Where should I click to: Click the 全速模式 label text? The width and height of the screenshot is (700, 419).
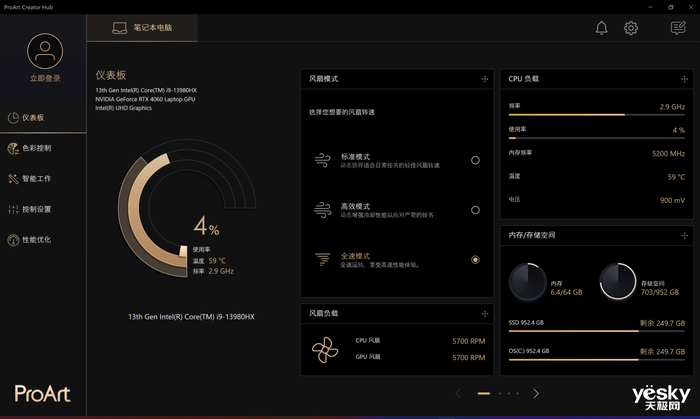pyautogui.click(x=355, y=256)
